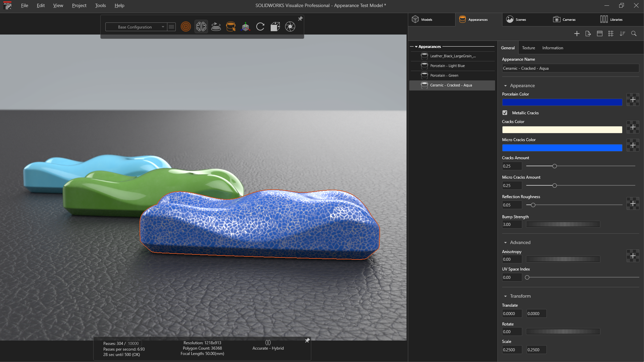Click the Reflection Roughness slider handle
The image size is (644, 362).
click(x=533, y=205)
